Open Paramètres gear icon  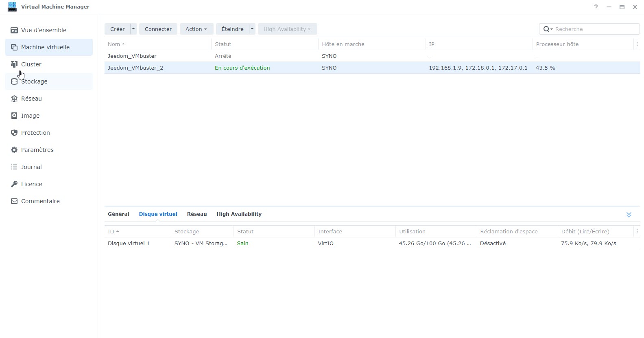14,150
